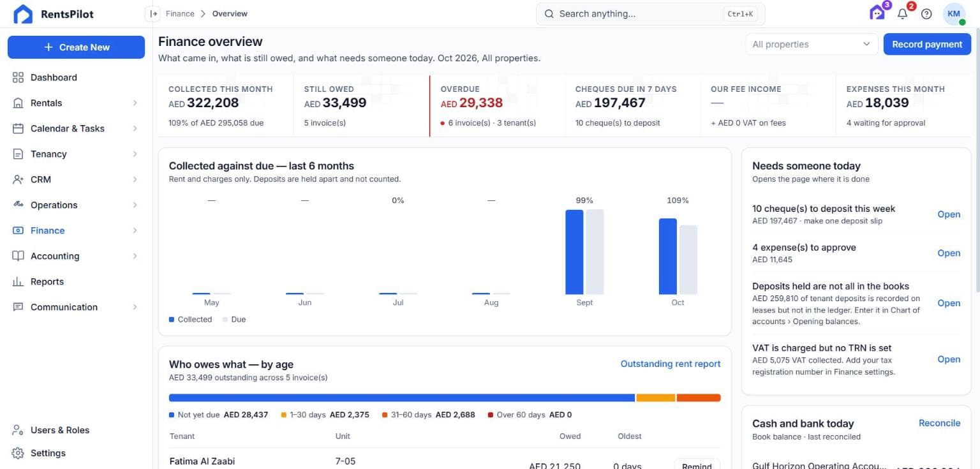Open the Reports menu item
This screenshot has width=980, height=469.
pyautogui.click(x=76, y=281)
